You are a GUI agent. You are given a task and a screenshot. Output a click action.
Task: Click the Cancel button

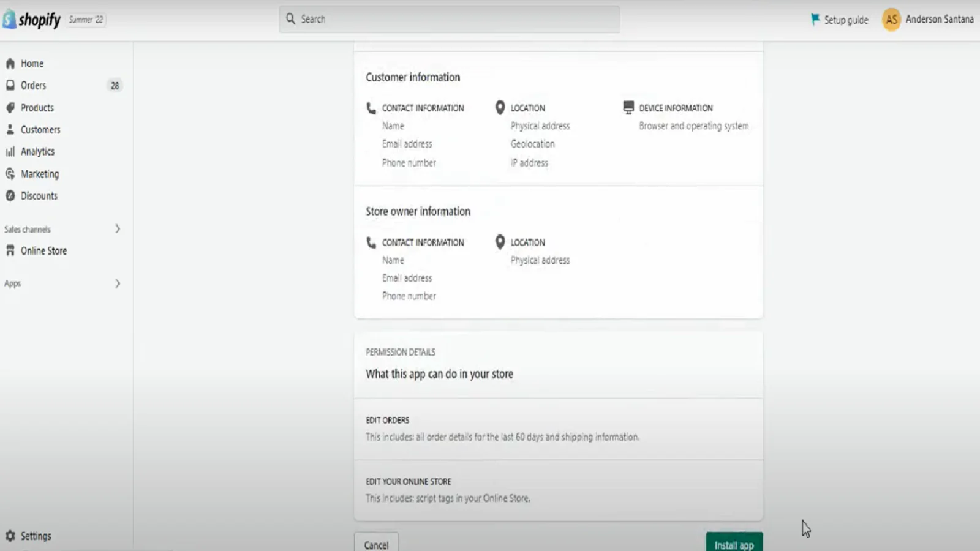[x=376, y=544]
